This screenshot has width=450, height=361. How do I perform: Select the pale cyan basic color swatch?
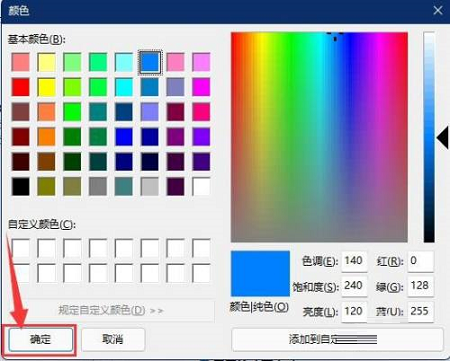pos(124,62)
